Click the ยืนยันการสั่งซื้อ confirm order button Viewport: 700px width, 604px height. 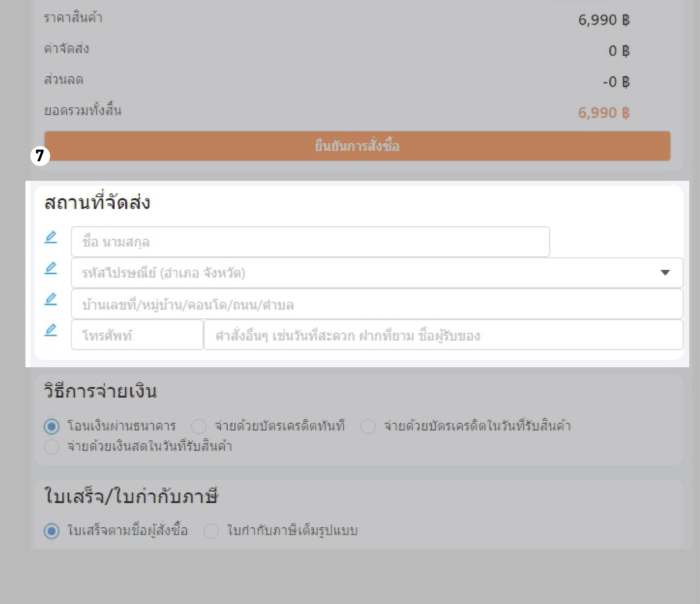(x=357, y=146)
